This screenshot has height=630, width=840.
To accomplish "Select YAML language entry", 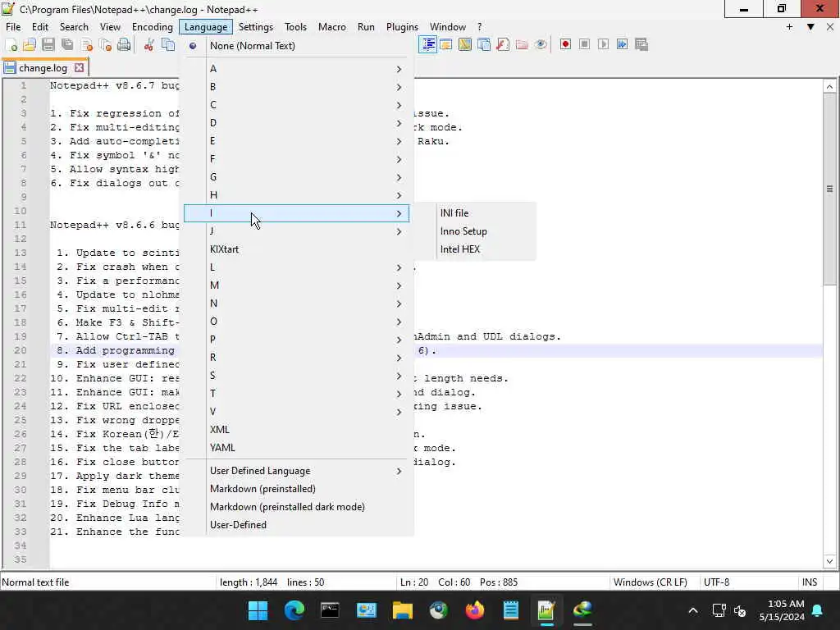I will (x=296, y=448).
